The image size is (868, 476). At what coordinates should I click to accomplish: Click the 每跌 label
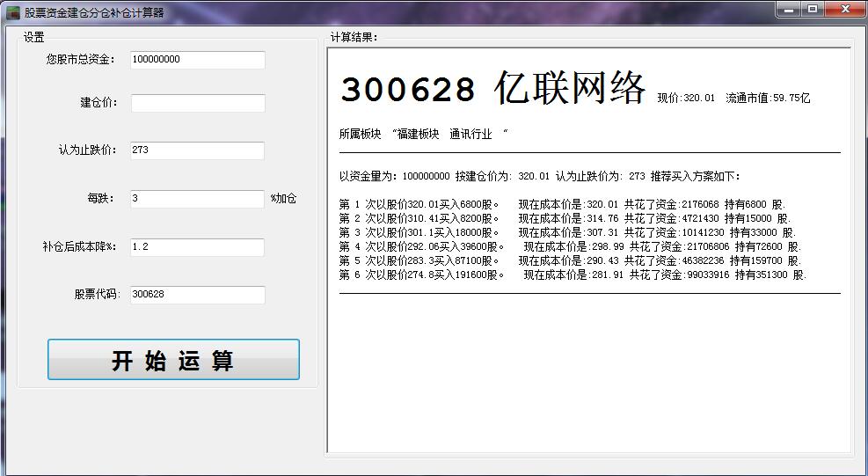click(x=100, y=198)
